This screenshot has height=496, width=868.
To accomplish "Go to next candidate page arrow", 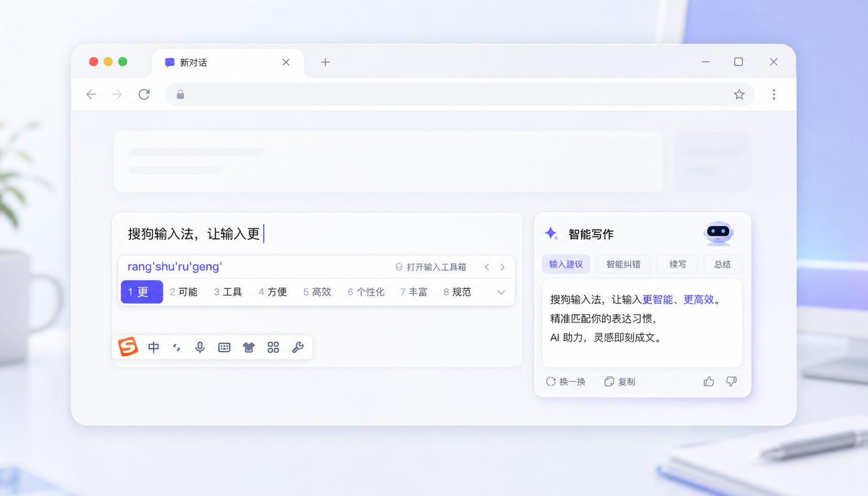I will pyautogui.click(x=503, y=267).
